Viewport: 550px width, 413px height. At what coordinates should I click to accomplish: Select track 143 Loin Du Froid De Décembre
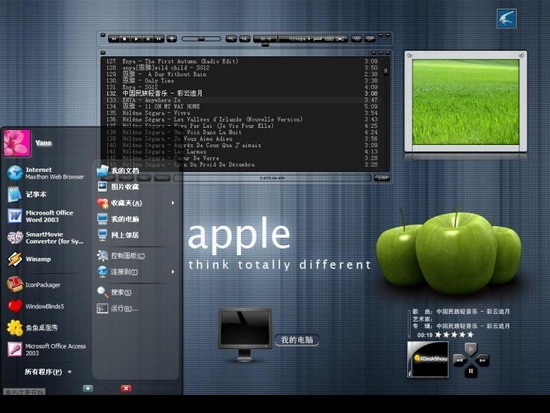pyautogui.click(x=242, y=165)
